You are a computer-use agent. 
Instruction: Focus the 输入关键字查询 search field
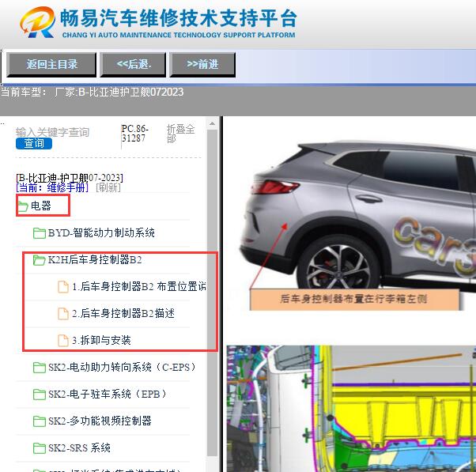coord(52,132)
